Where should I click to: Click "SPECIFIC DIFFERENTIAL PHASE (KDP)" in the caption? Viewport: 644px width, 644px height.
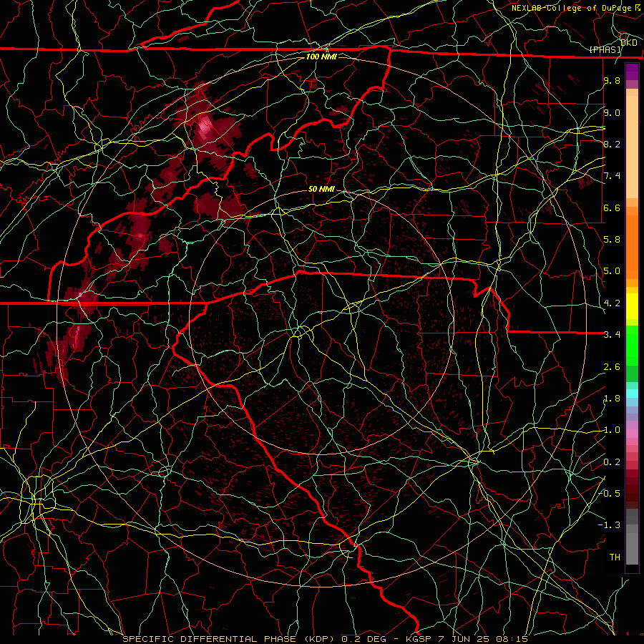[x=230, y=639]
